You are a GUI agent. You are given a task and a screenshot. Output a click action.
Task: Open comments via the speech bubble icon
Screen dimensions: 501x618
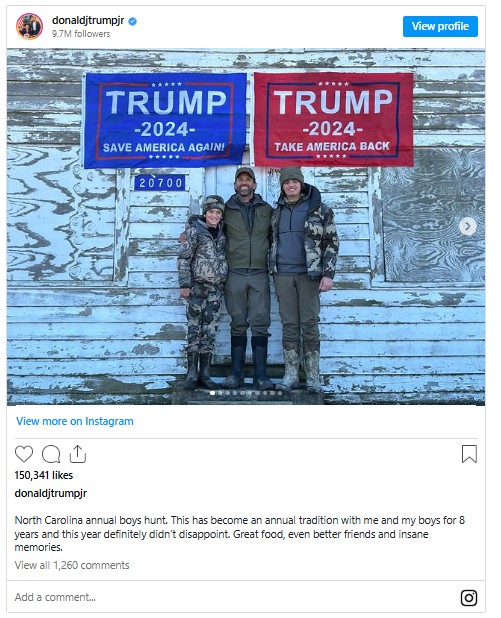[x=51, y=454]
